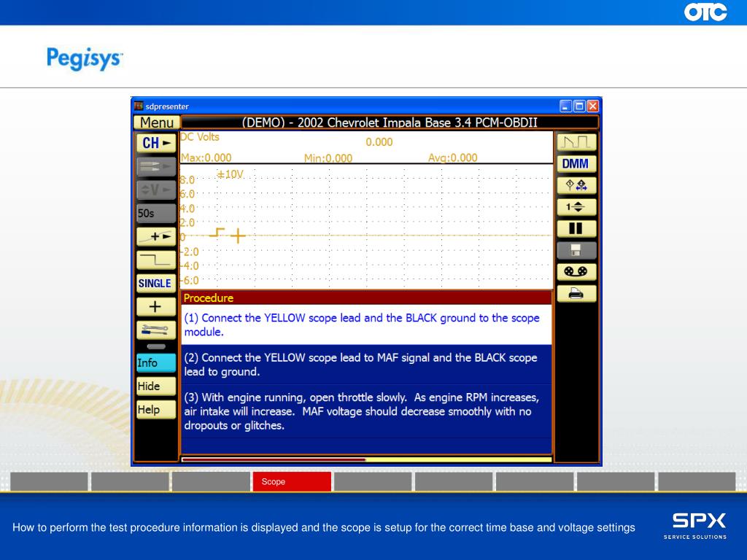
Task: Click the channel 1 position up-down icon
Action: (576, 207)
